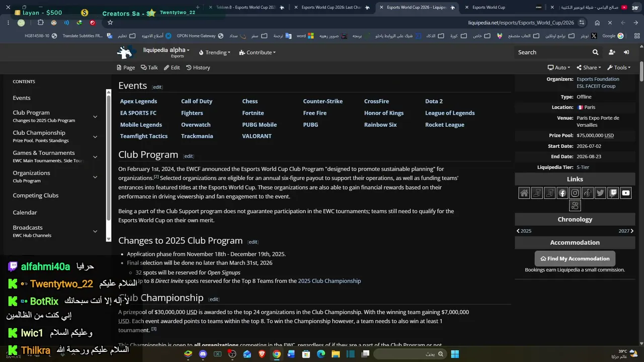Open BlueStacks from the taskbar
The image size is (644, 362).
(x=188, y=354)
